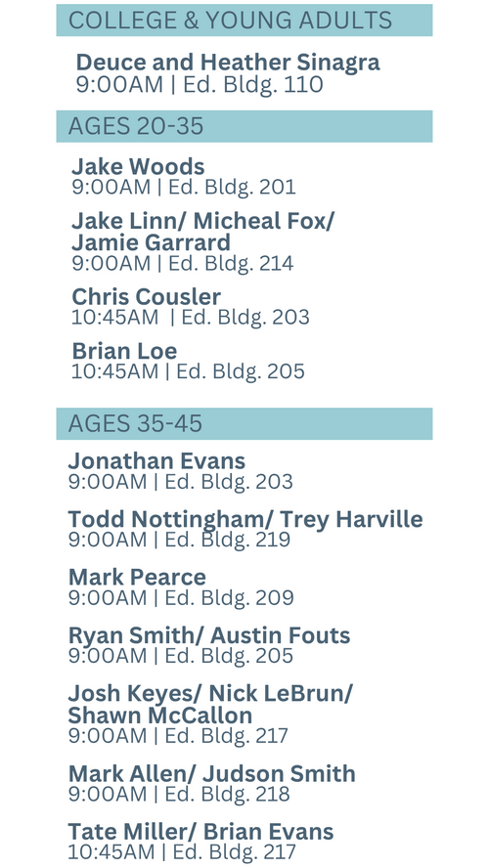
Task: Select Deuce and Heather Sinagra class
Action: 228,63
